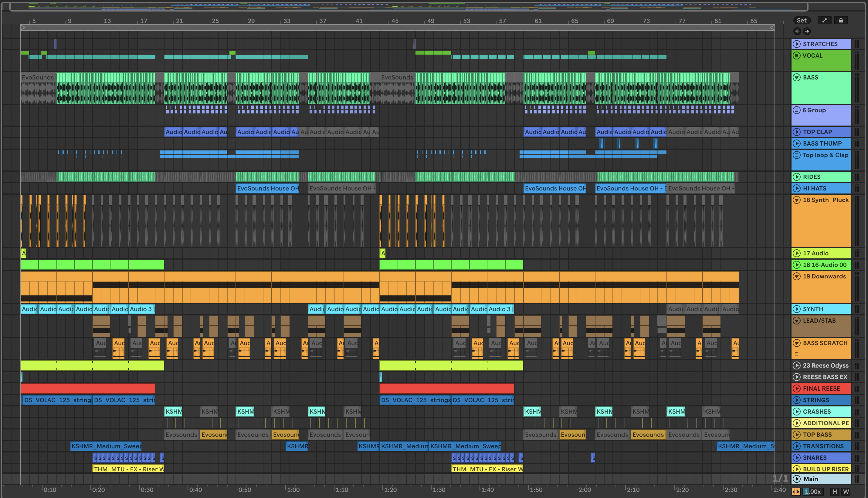The image size is (868, 498).
Task: Toggle the automation lock icon
Action: 841,21
